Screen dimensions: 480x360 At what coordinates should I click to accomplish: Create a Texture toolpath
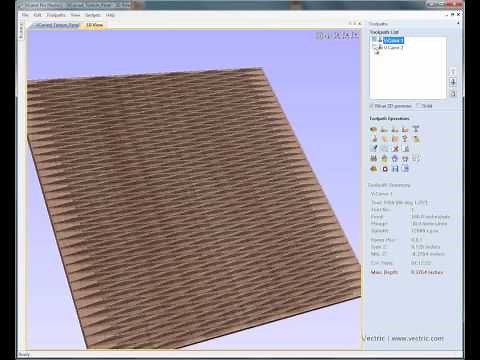395,139
